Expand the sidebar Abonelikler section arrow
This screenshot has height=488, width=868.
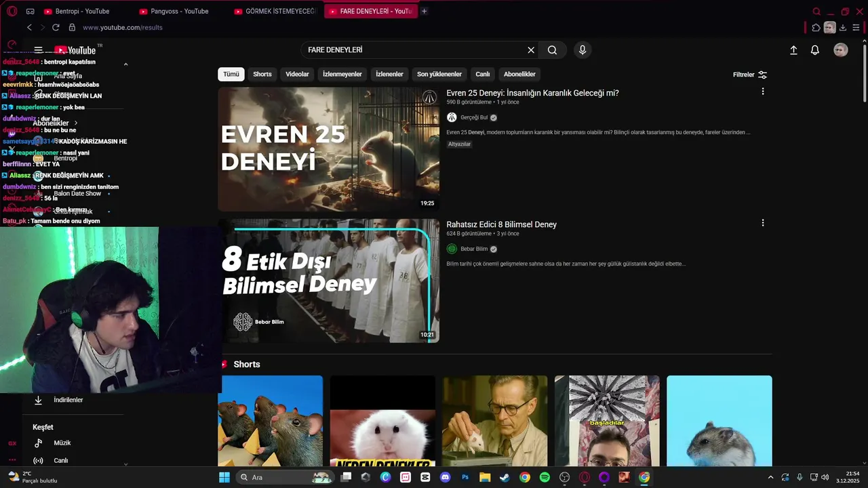(76, 123)
